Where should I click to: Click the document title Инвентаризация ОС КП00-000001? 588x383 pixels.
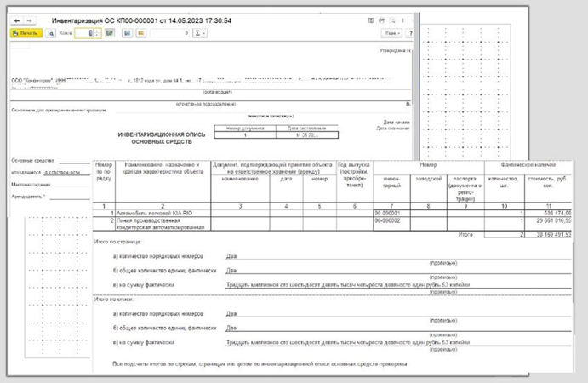point(141,21)
